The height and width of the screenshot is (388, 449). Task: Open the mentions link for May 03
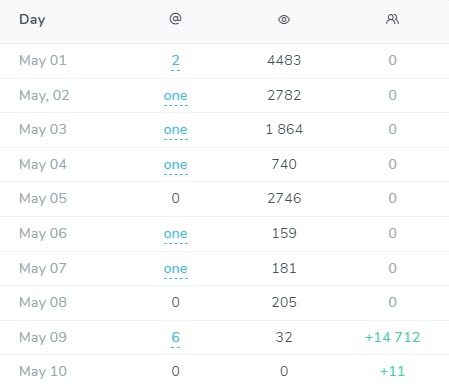(176, 130)
